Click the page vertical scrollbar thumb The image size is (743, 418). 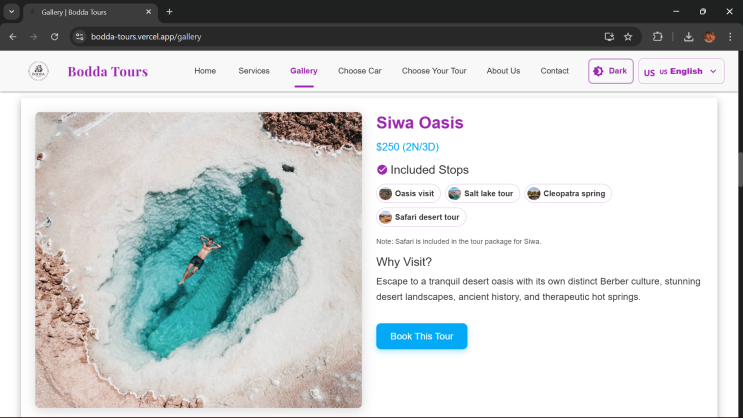coord(740,169)
